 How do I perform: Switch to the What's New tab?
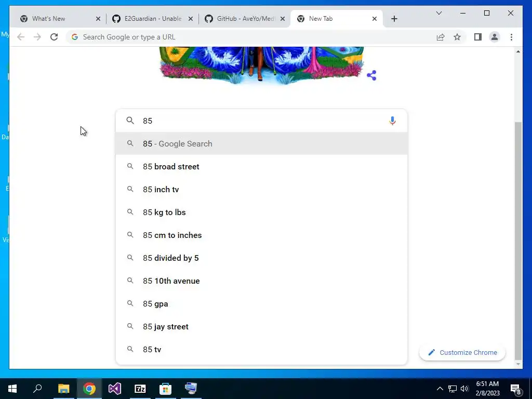60,19
